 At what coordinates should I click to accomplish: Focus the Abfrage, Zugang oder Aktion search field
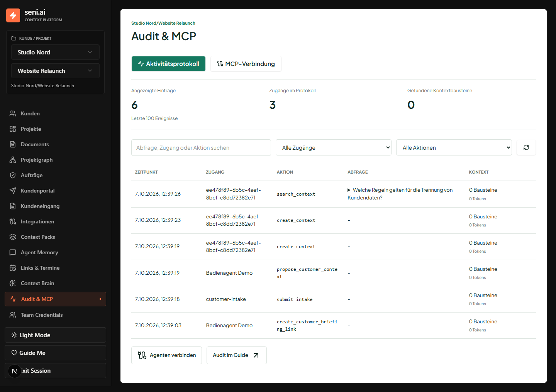coord(201,147)
